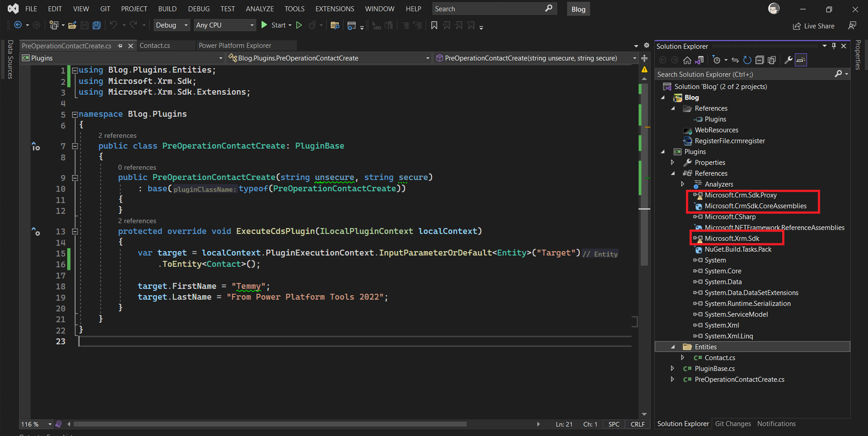868x436 pixels.
Task: Expand the Properties node under Plugins
Action: [x=673, y=162]
